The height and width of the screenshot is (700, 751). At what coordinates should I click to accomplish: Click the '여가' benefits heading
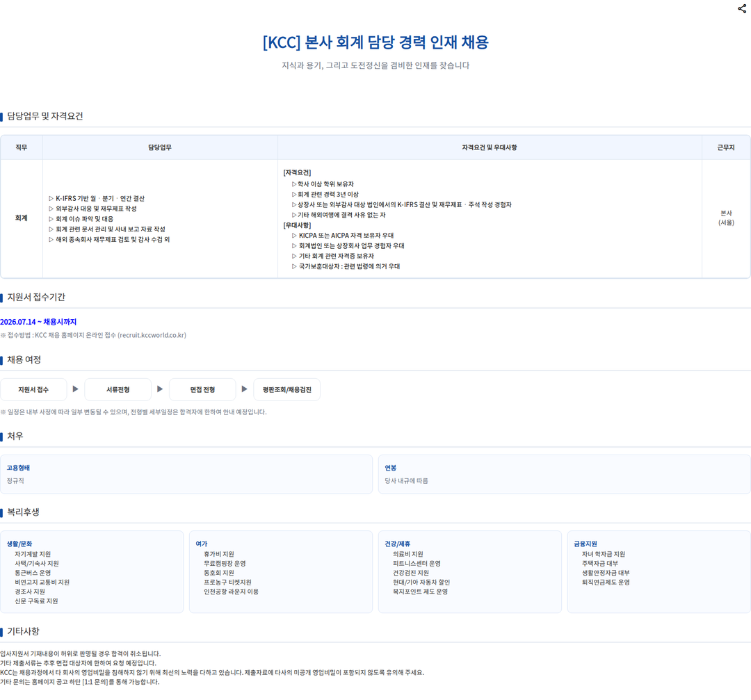coord(202,544)
